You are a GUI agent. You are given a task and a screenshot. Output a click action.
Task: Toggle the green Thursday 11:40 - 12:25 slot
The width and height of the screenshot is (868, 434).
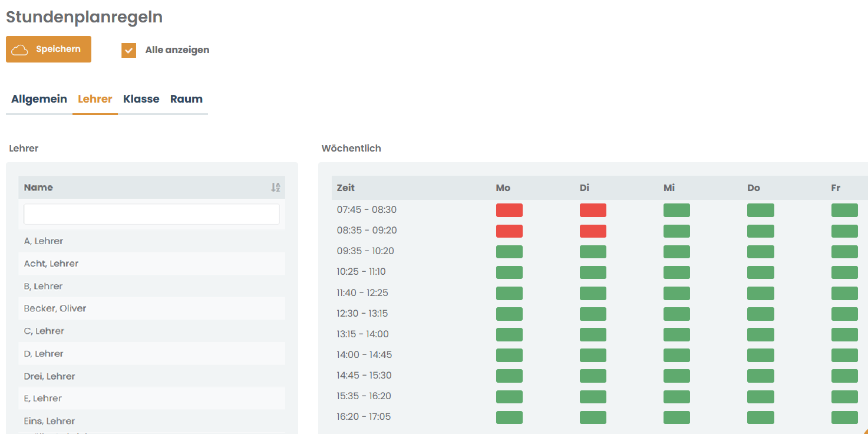[761, 293]
